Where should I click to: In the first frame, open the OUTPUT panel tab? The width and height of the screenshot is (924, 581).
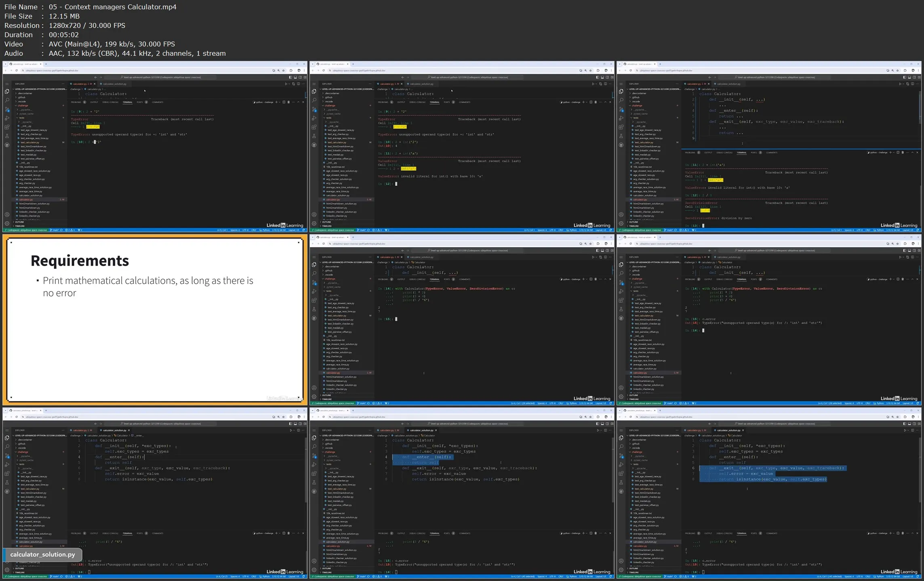(94, 102)
